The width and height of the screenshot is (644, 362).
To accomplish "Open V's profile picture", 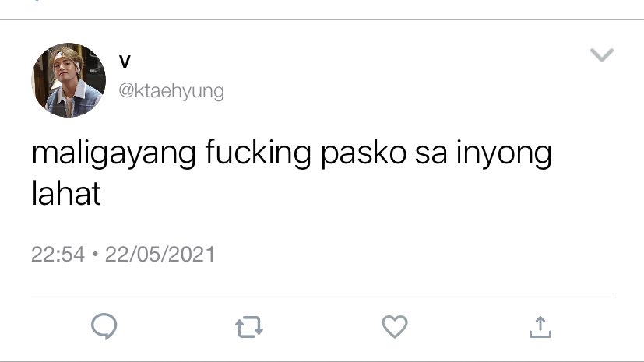I will coord(69,80).
